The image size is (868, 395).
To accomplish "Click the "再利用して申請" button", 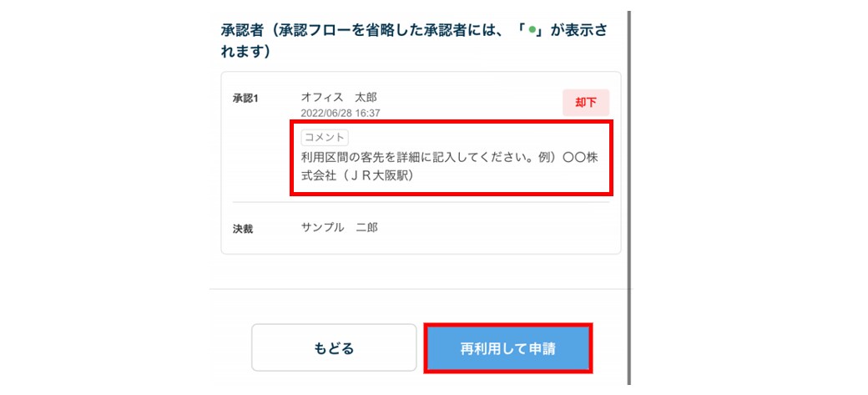I will click(x=508, y=348).
